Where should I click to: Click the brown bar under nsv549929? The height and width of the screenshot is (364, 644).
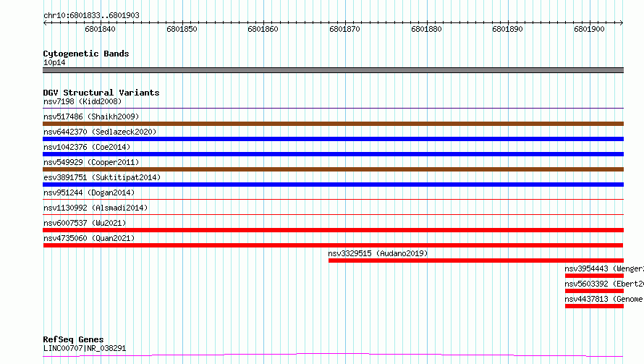point(333,169)
